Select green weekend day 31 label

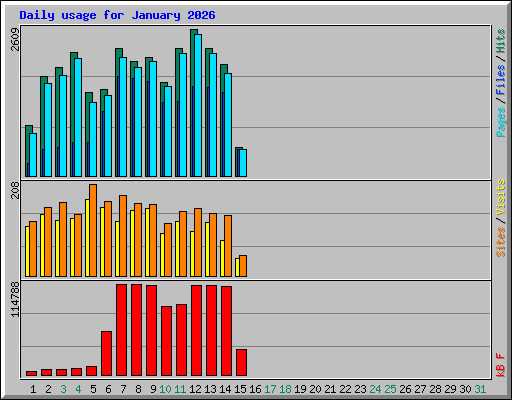[x=480, y=389]
